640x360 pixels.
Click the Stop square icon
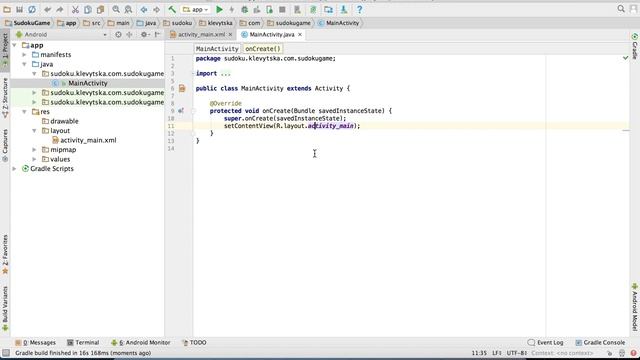click(282, 9)
